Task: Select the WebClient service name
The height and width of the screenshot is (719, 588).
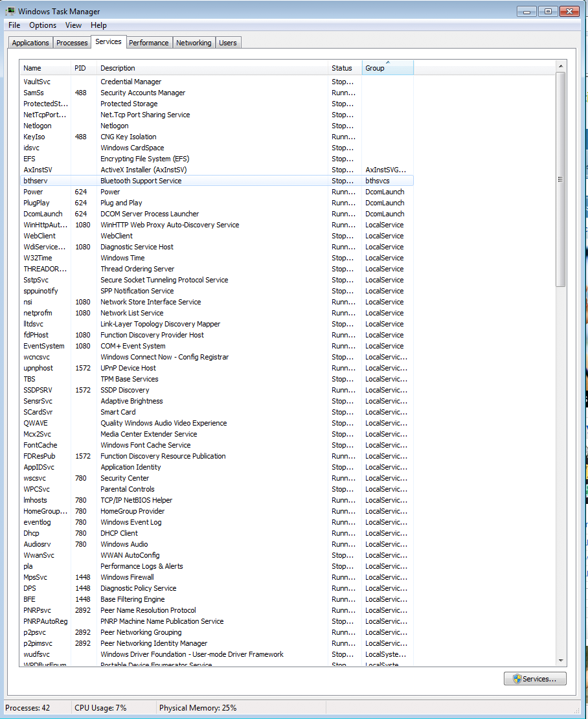Action: pos(40,236)
